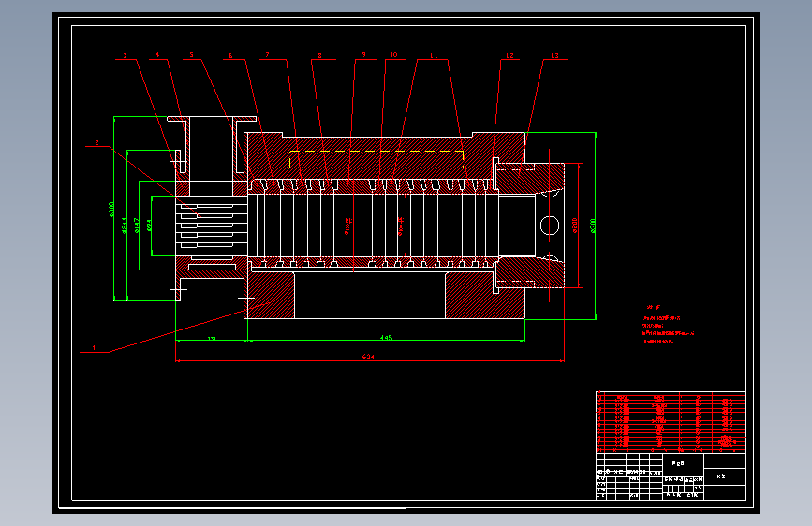Viewport: 812px width, 526px height.
Task: Click part callout number 5
Action: [191, 55]
